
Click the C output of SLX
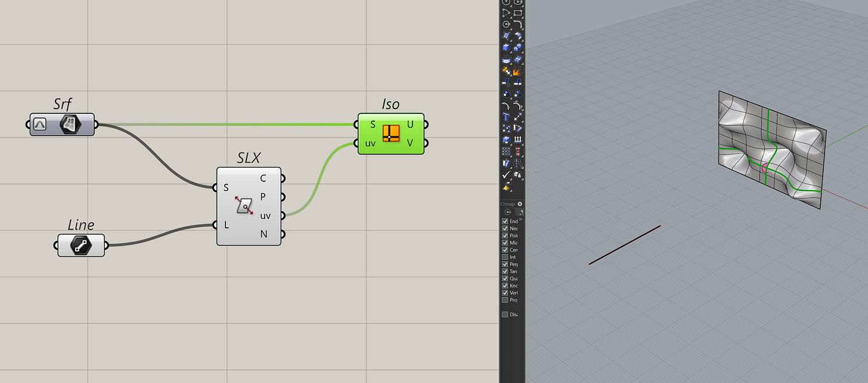(283, 178)
